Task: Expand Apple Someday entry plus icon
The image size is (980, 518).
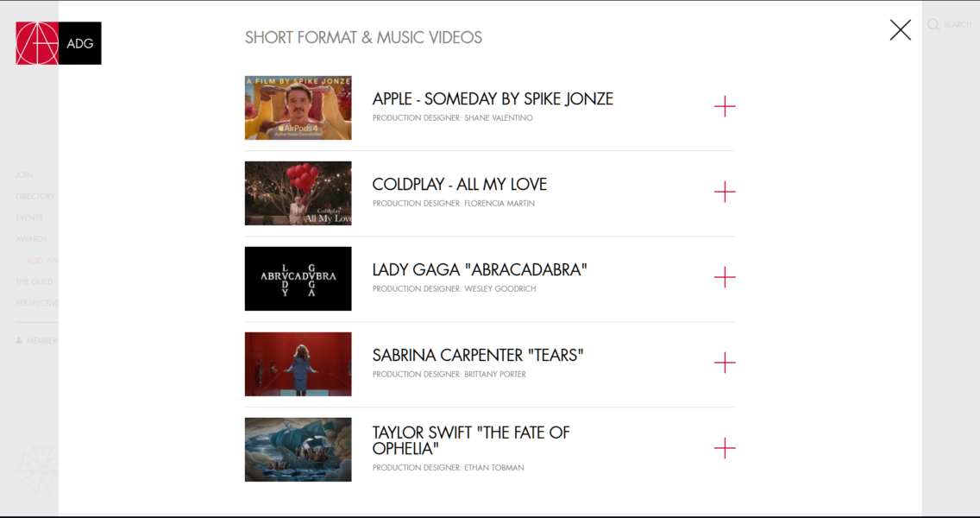Action: point(725,106)
